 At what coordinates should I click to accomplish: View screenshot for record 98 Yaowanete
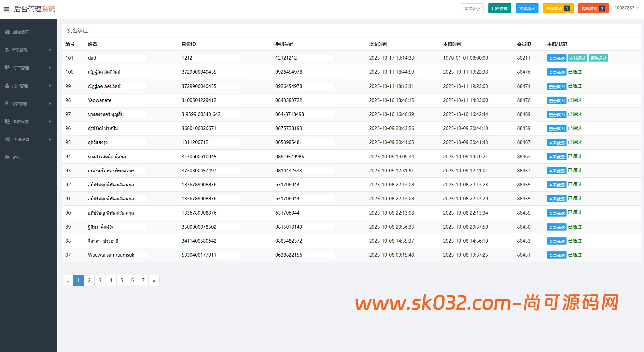point(556,101)
